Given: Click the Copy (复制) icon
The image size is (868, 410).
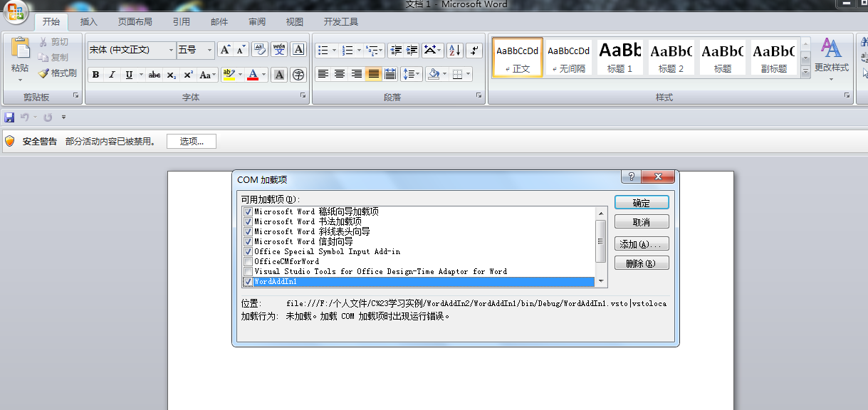Looking at the screenshot, I should click(44, 58).
